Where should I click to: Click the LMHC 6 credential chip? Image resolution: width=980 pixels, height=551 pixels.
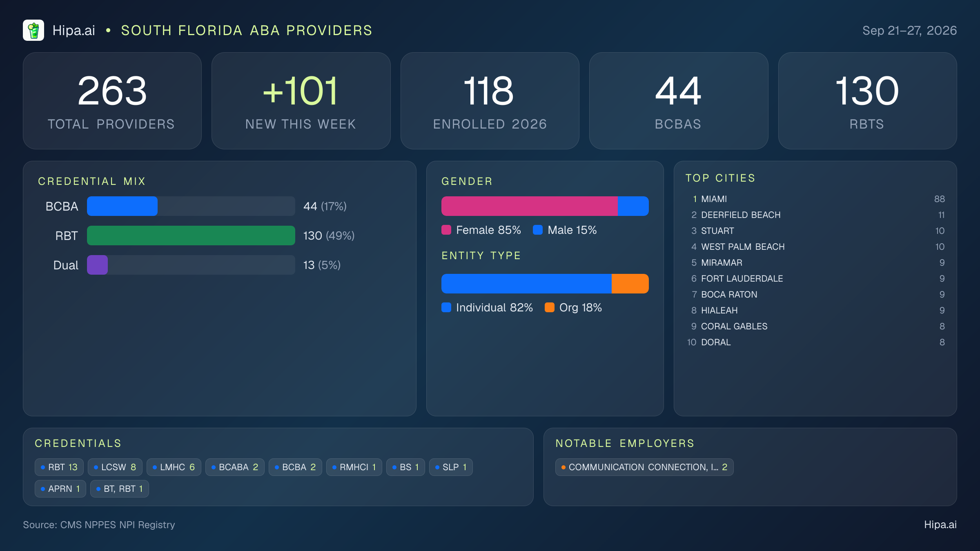(x=174, y=467)
